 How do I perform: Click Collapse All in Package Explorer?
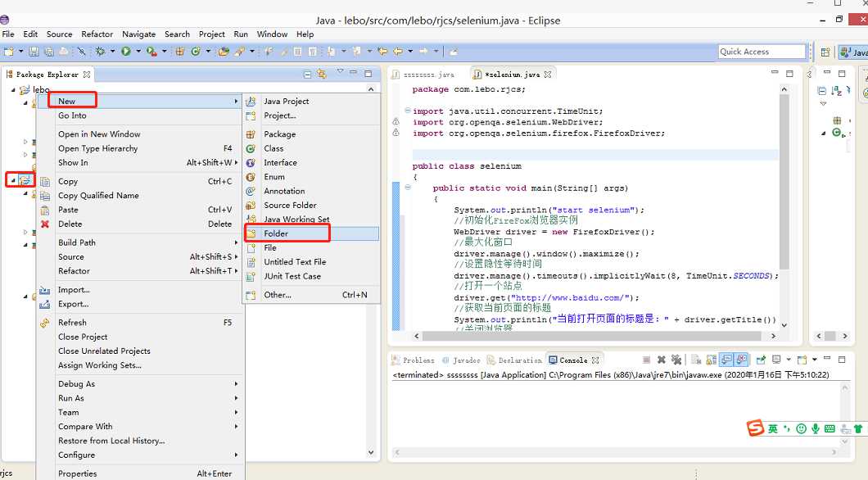point(308,75)
